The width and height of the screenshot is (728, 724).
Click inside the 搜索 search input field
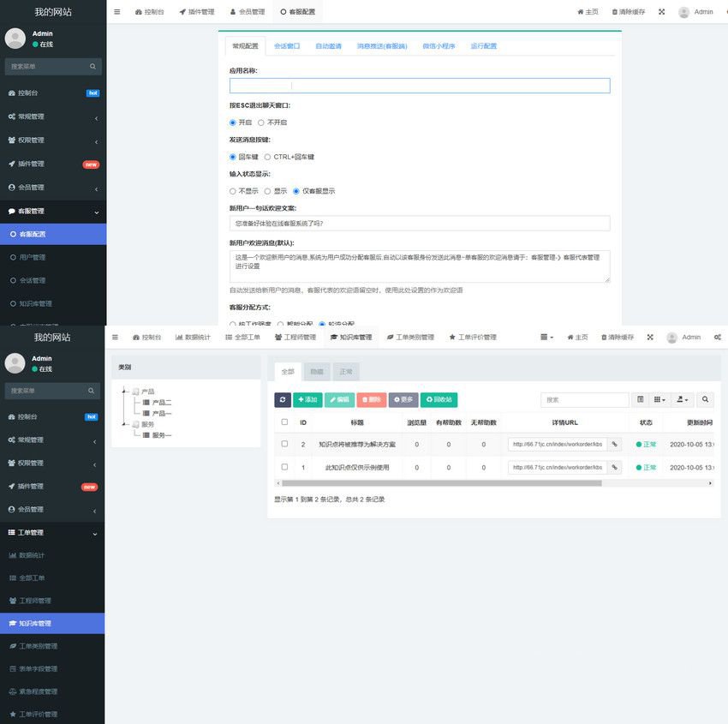(584, 399)
